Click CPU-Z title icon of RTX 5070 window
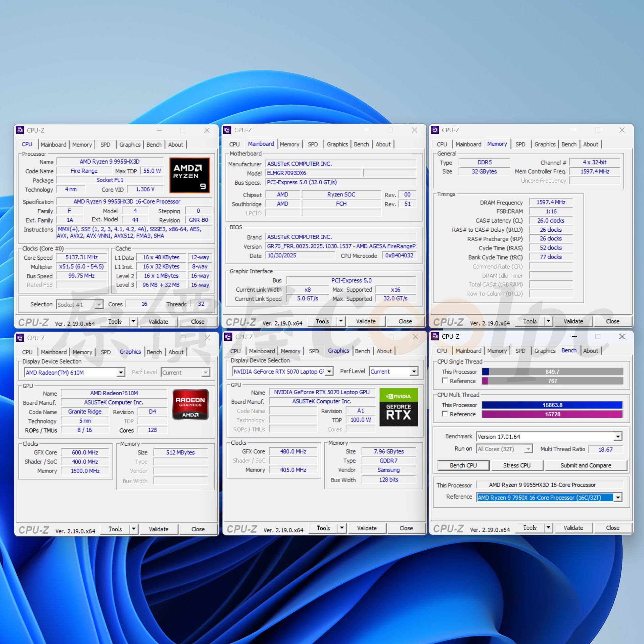Viewport: 644px width, 644px height. tap(228, 337)
